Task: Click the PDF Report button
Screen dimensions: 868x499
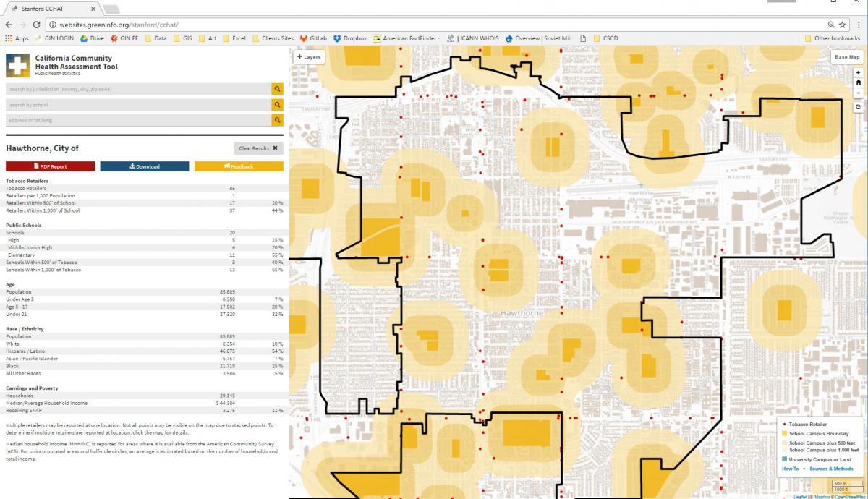Action: 50,166
